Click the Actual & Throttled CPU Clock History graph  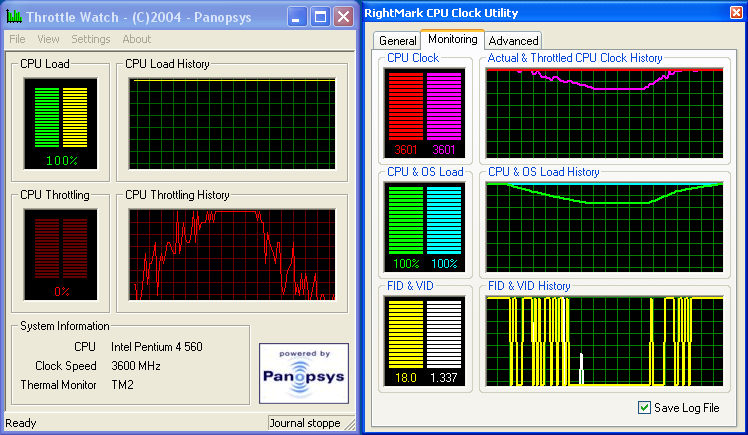(604, 113)
